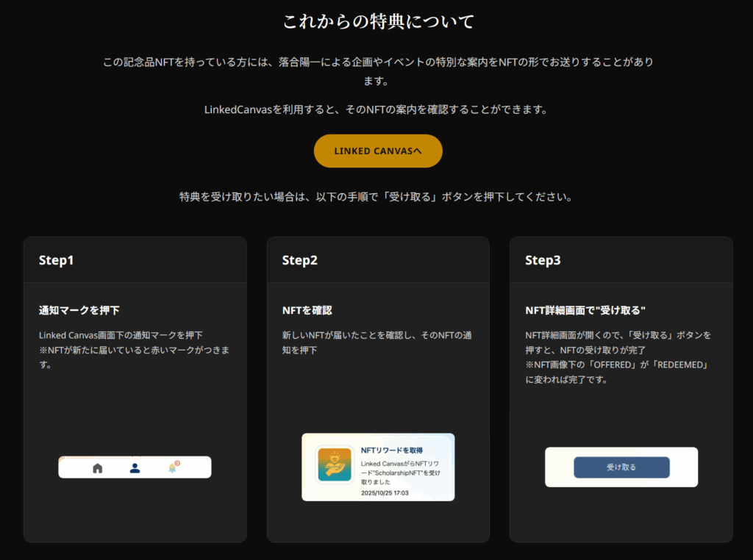Open the profile person icon
The image size is (753, 560).
[135, 467]
